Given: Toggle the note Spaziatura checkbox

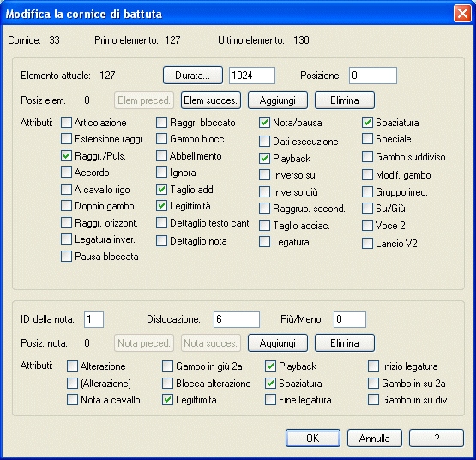Looking at the screenshot, I should click(270, 383).
